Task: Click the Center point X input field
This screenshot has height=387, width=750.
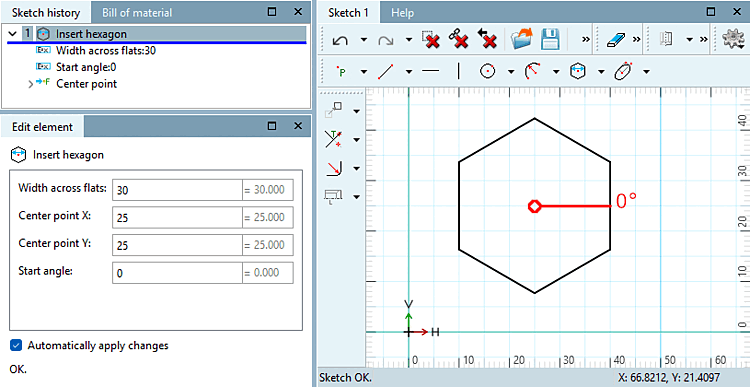Action: point(177,218)
